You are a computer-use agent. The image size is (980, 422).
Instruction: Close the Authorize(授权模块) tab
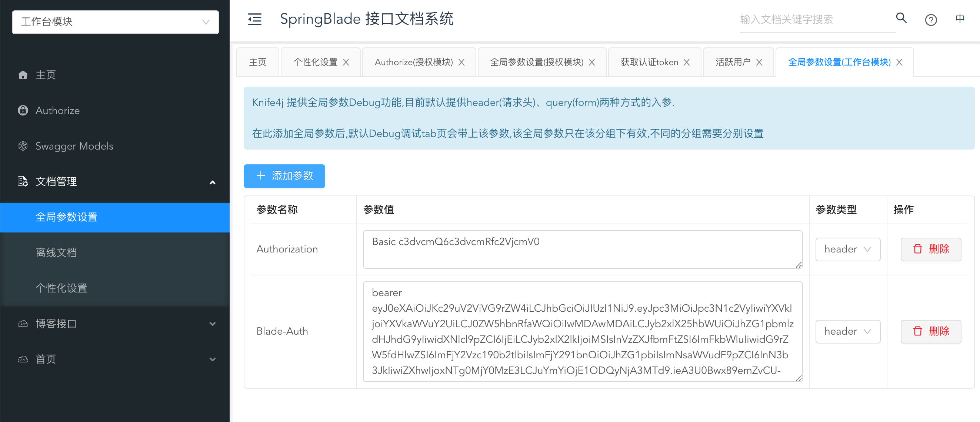click(x=461, y=62)
